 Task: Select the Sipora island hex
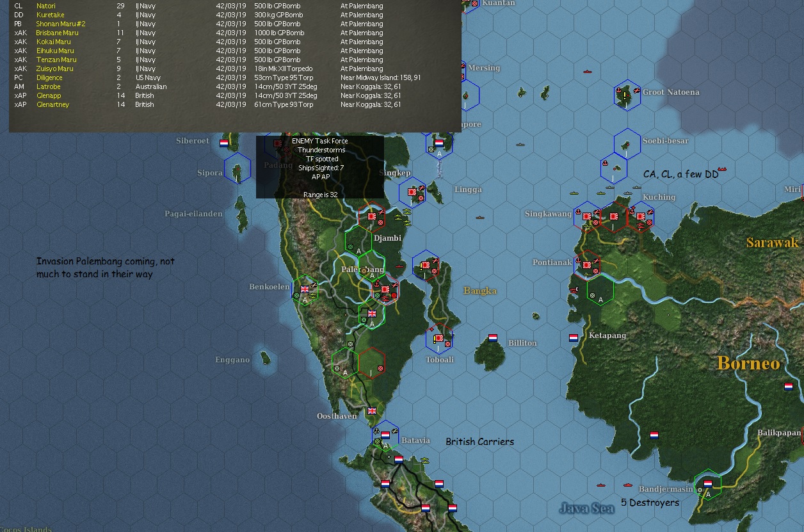237,168
